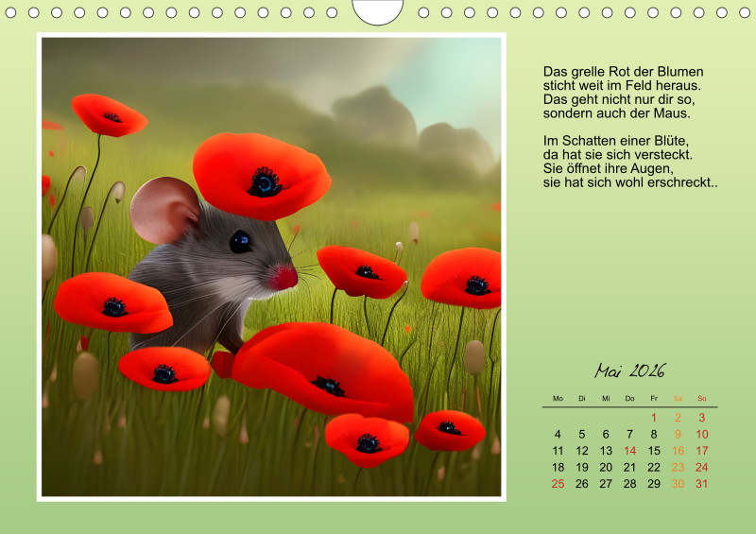This screenshot has height=534, width=756.
Task: Click the red "So" weekday header
Action: click(702, 399)
